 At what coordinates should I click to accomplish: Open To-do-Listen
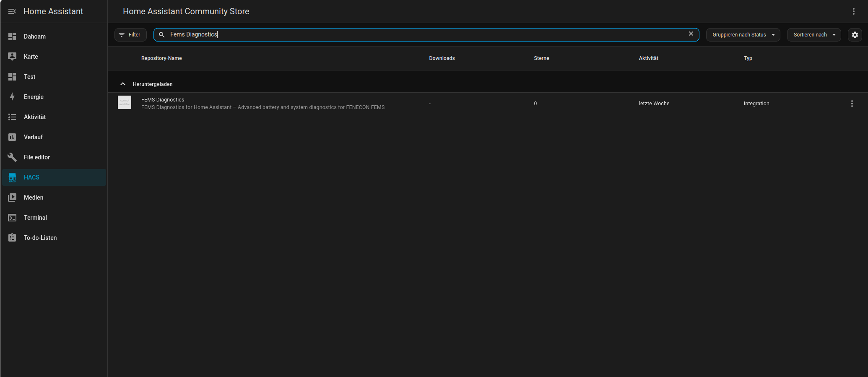click(x=54, y=238)
